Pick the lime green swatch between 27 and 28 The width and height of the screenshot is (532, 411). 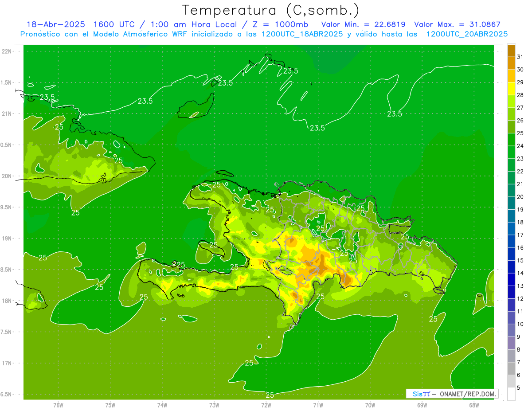pyautogui.click(x=512, y=101)
